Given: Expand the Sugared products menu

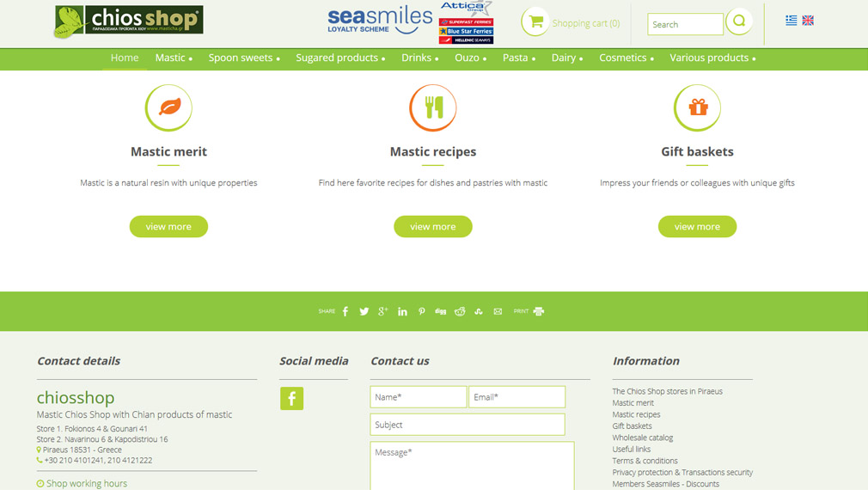Looking at the screenshot, I should point(340,58).
